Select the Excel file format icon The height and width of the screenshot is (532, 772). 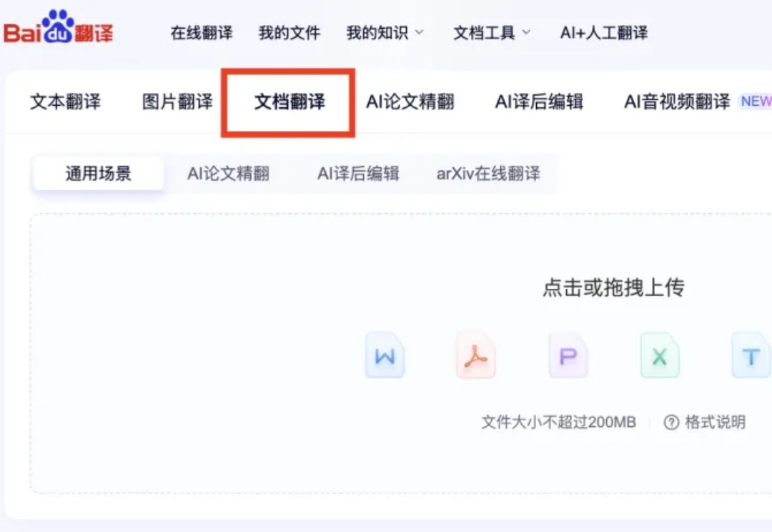[x=659, y=356]
